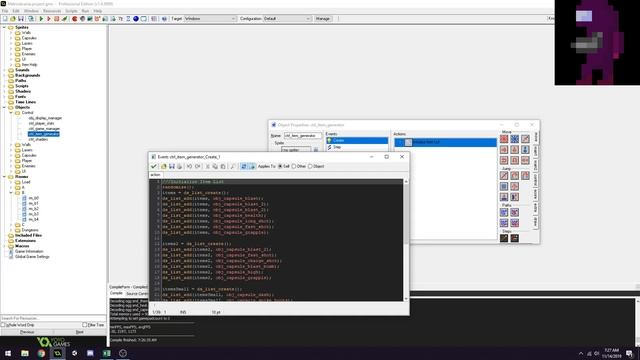Open the Configuration dropdown
Screen dimensions: 640x360
click(287, 19)
